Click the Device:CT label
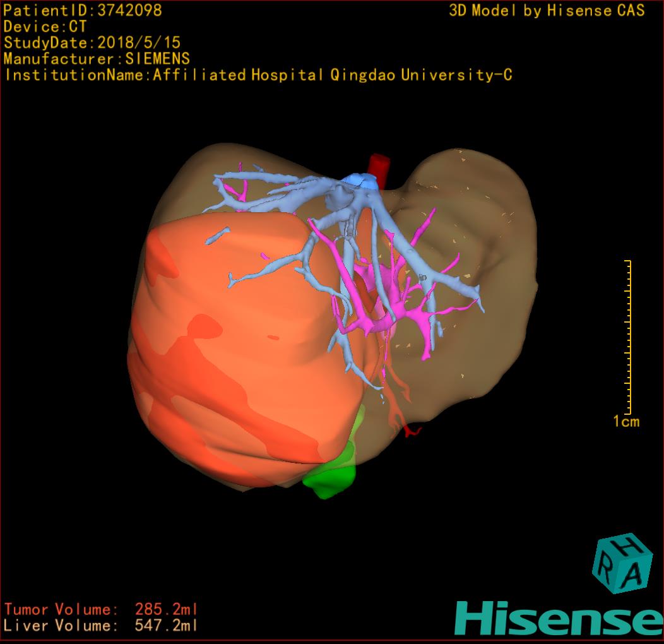664x644 pixels. [x=45, y=27]
